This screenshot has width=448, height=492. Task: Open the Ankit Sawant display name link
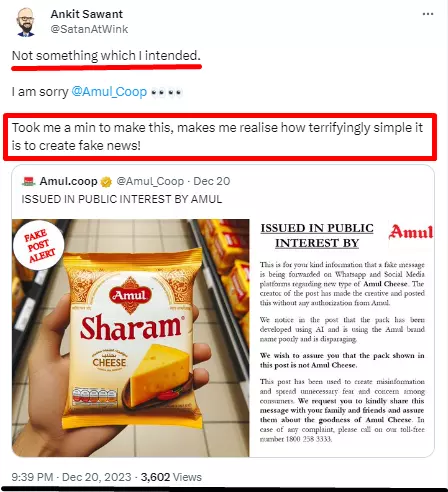click(x=87, y=14)
